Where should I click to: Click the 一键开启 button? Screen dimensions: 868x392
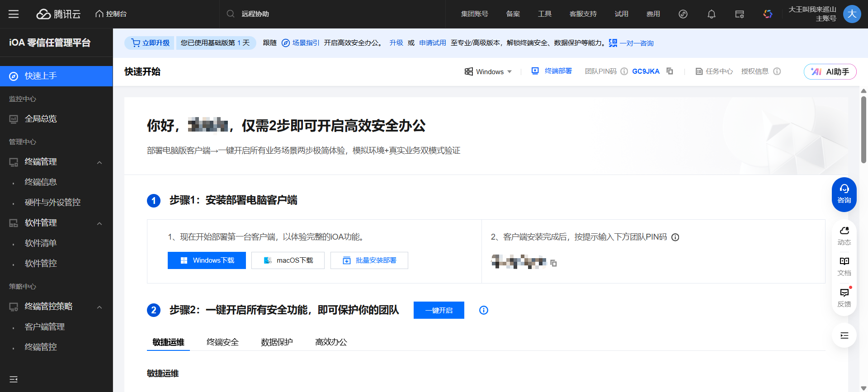point(439,310)
